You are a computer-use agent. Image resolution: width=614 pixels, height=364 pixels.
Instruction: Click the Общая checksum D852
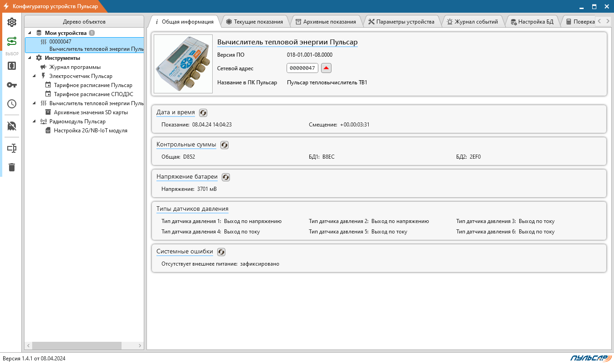[x=189, y=157]
